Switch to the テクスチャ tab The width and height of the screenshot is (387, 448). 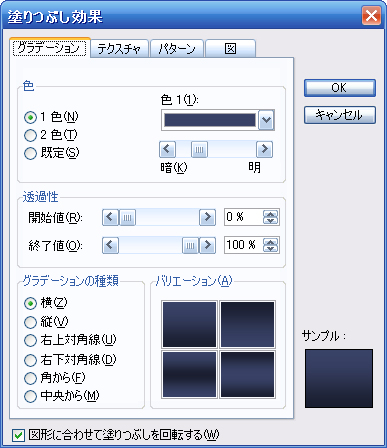pos(119,49)
